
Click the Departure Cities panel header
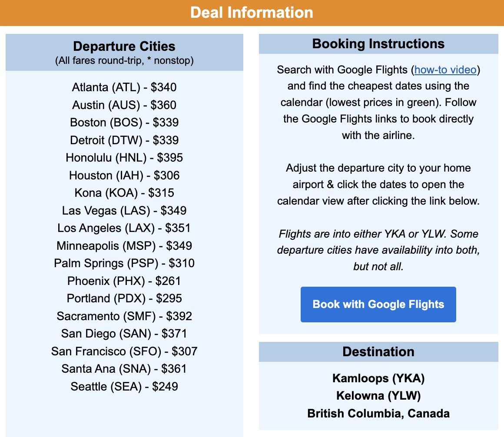124,46
